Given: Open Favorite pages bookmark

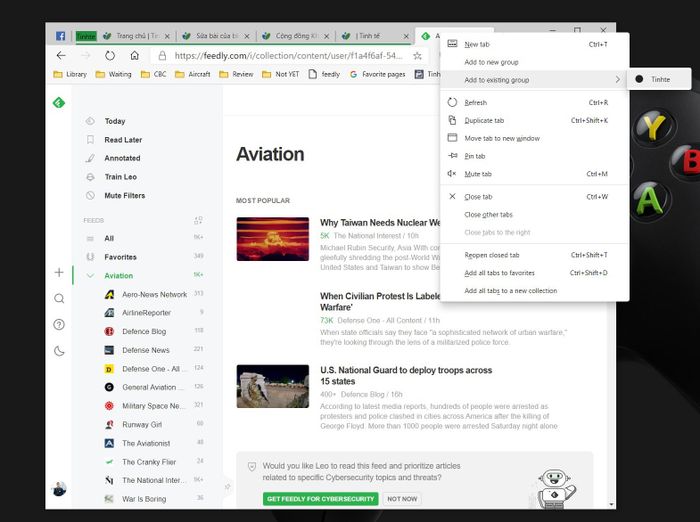Looking at the screenshot, I should (x=378, y=74).
